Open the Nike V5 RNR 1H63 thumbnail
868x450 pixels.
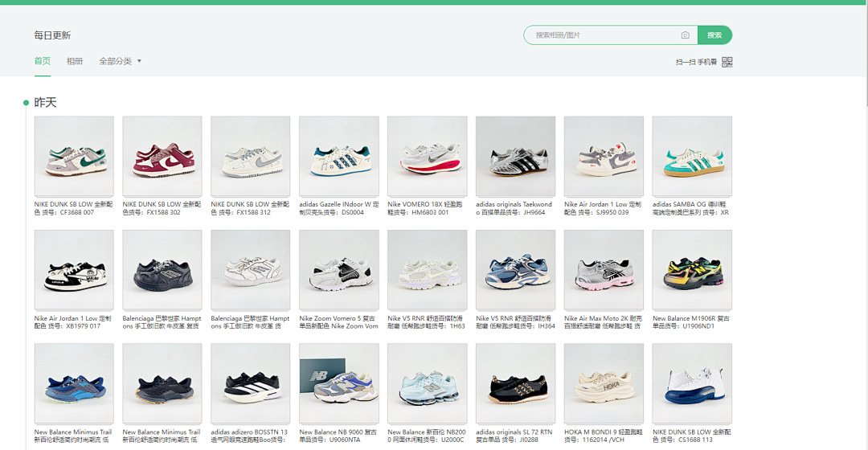428,270
